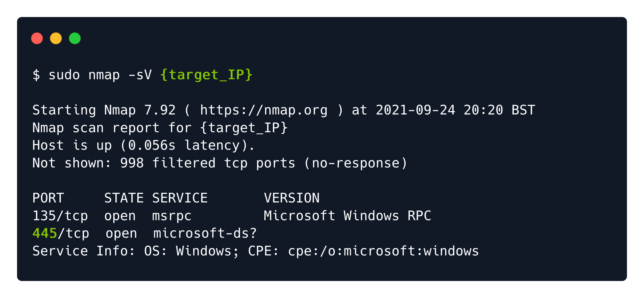Click the 2021-09-24 20:20 BST timestamp
The width and height of the screenshot is (644, 298).
point(456,110)
